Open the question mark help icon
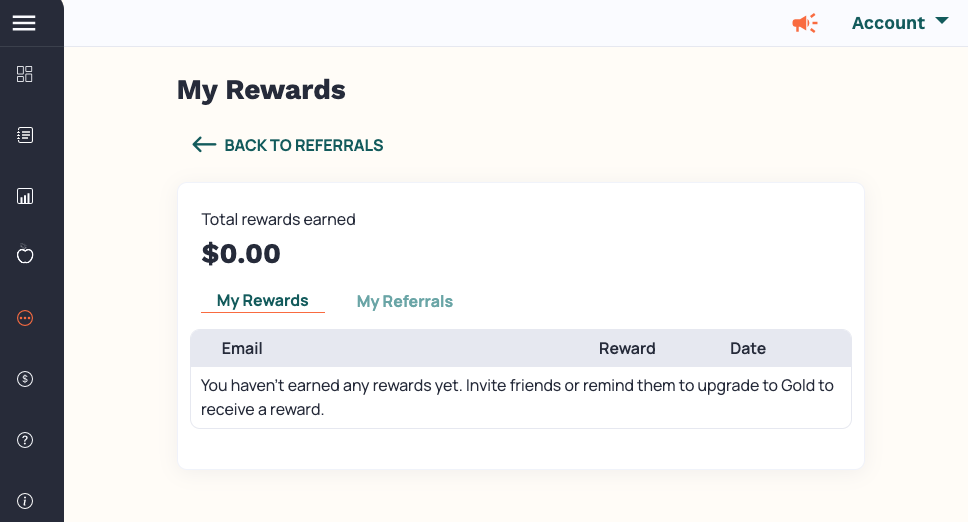The height and width of the screenshot is (522, 968). tap(25, 440)
